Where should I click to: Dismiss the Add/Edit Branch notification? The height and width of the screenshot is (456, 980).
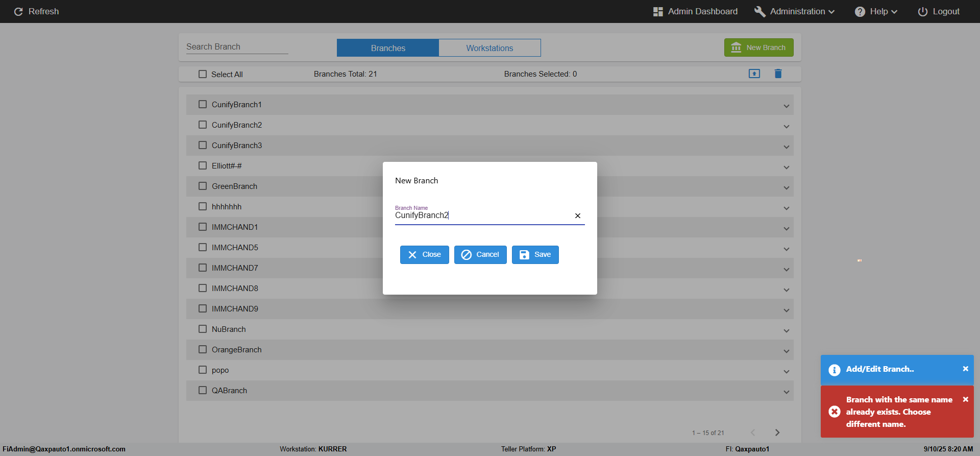965,369
